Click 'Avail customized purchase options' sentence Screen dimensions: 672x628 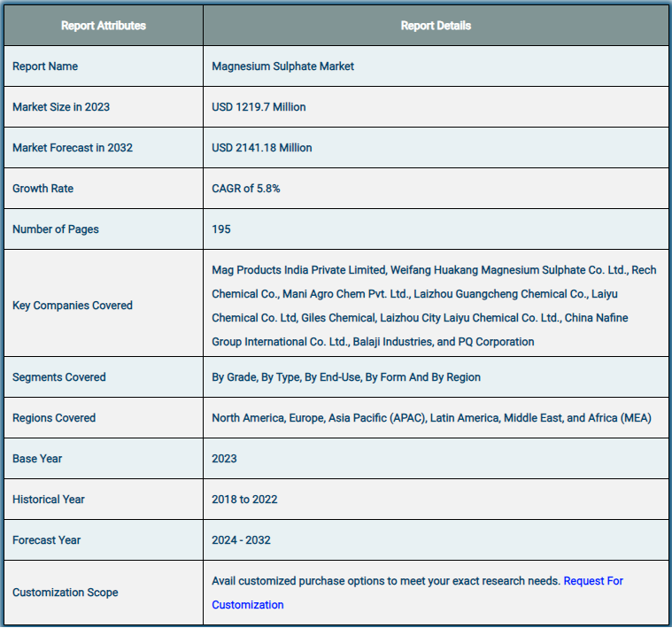386,581
